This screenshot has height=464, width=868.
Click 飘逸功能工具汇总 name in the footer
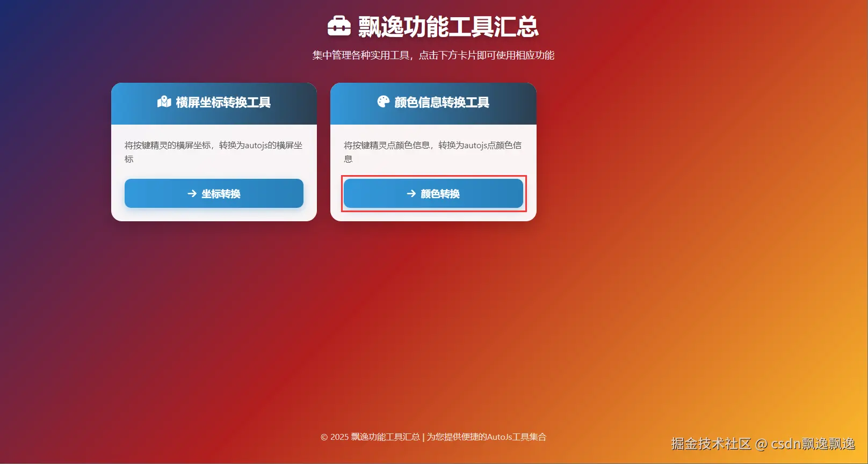point(386,437)
